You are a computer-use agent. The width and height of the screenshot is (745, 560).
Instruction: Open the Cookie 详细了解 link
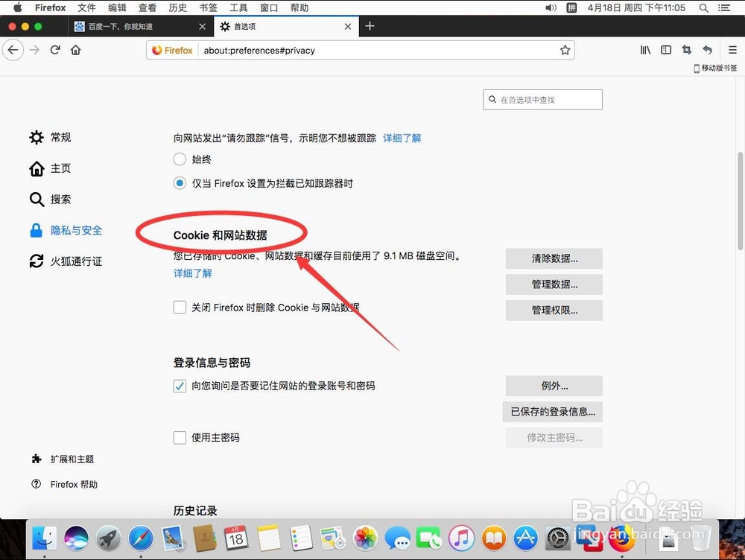192,273
